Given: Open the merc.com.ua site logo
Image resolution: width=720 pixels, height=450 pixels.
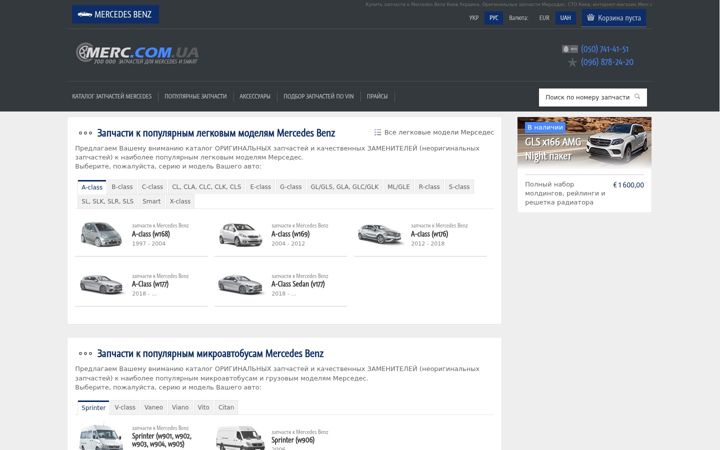Looking at the screenshot, I should pyautogui.click(x=137, y=53).
